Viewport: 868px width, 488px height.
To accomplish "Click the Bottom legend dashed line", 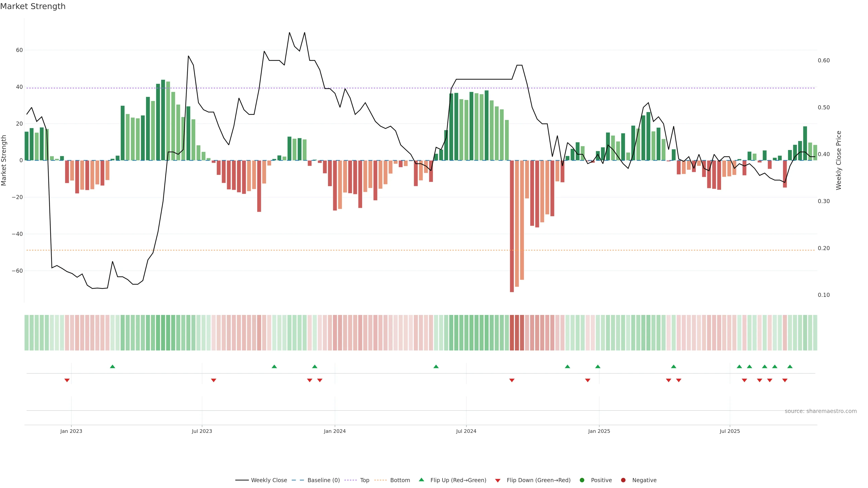I will tap(380, 480).
